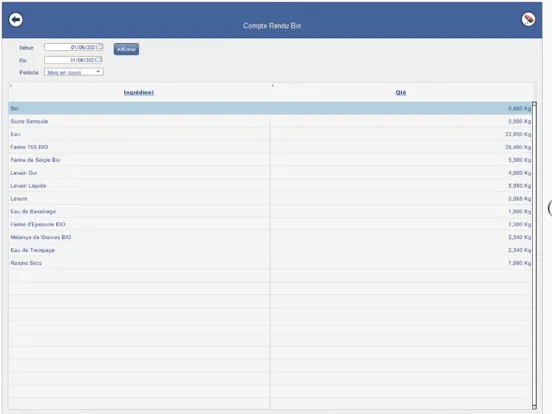Click the back arrow icon
Screen dimensions: 552x414
[15, 20]
